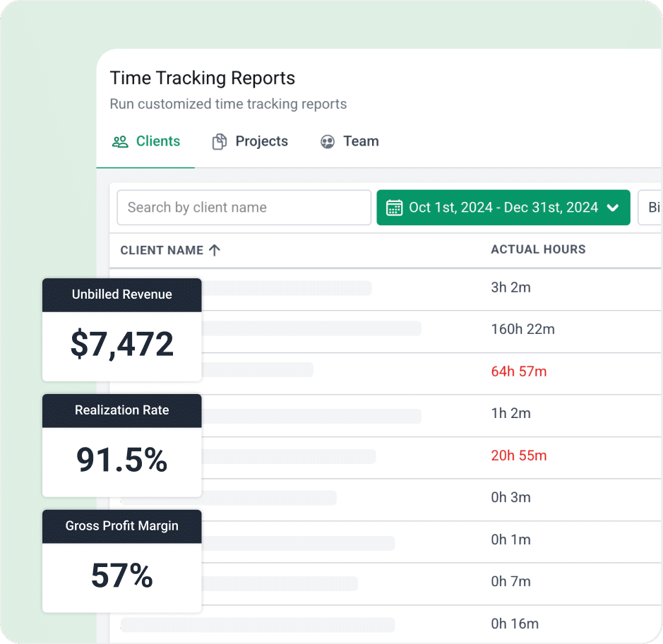The height and width of the screenshot is (644, 663).
Task: Select the 0h 1m hours value
Action: click(x=510, y=540)
